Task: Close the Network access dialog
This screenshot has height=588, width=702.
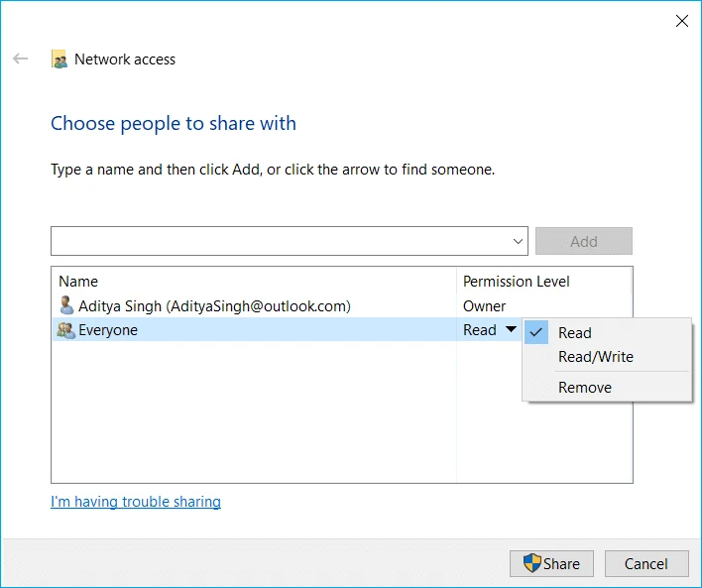Action: pyautogui.click(x=682, y=21)
